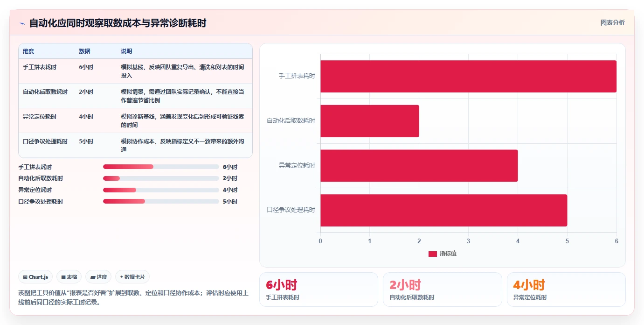Click the x-axis tick label 3
This screenshot has height=325, width=644.
pyautogui.click(x=468, y=241)
